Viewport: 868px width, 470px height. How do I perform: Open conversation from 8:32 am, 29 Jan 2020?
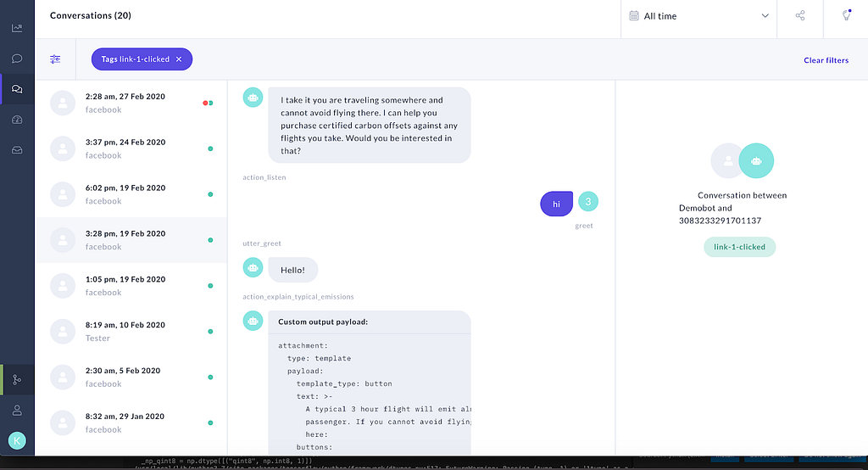coord(131,422)
